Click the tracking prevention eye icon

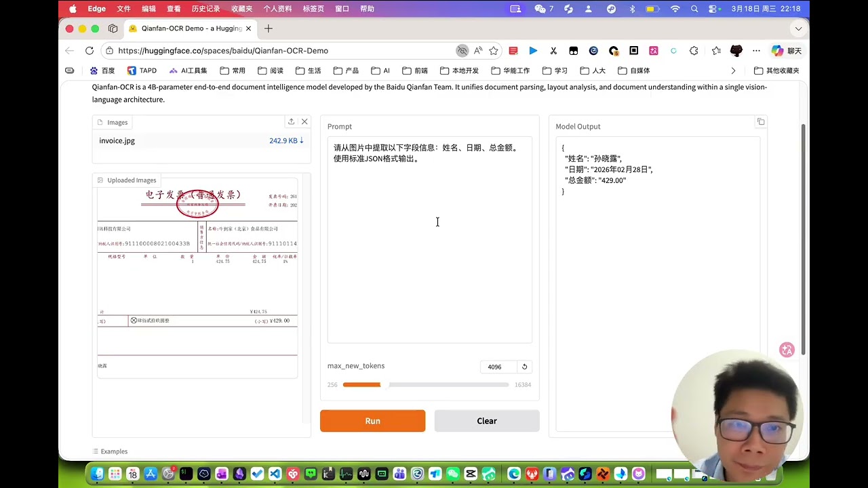coord(462,51)
